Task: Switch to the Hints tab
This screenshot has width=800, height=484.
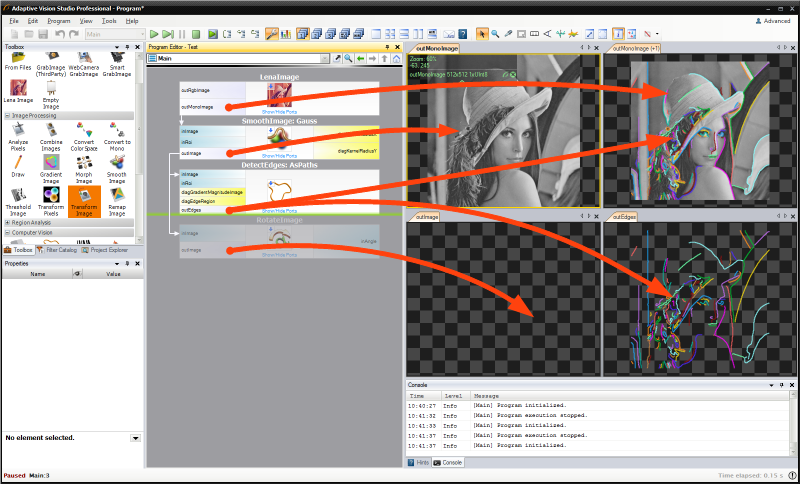Action: [x=420, y=462]
